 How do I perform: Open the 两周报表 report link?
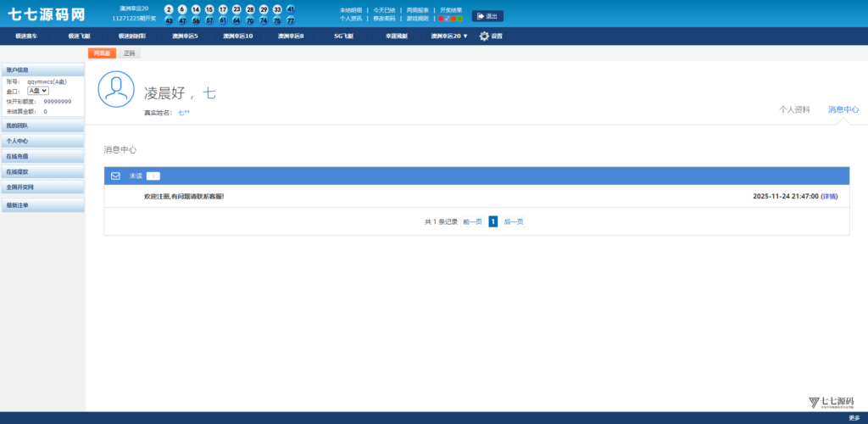(417, 10)
